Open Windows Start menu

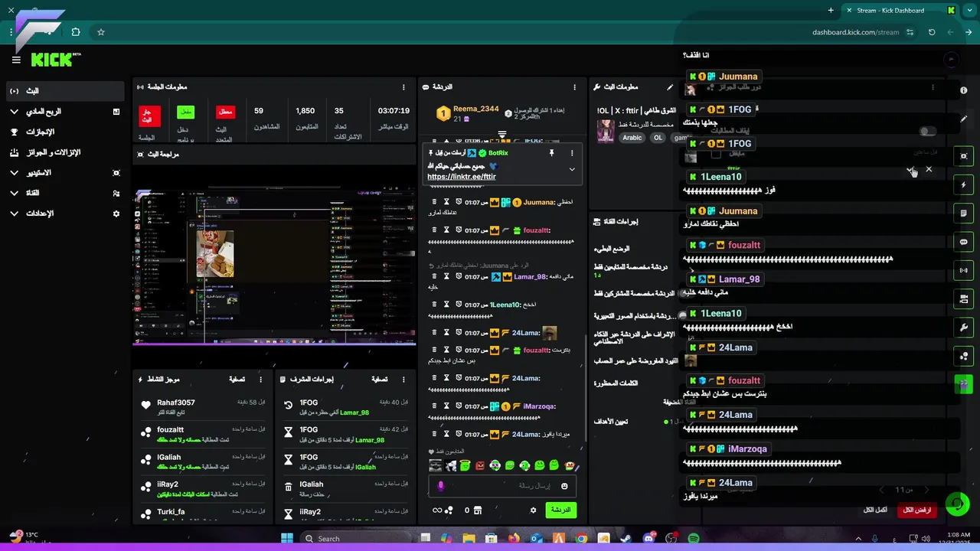(x=287, y=538)
